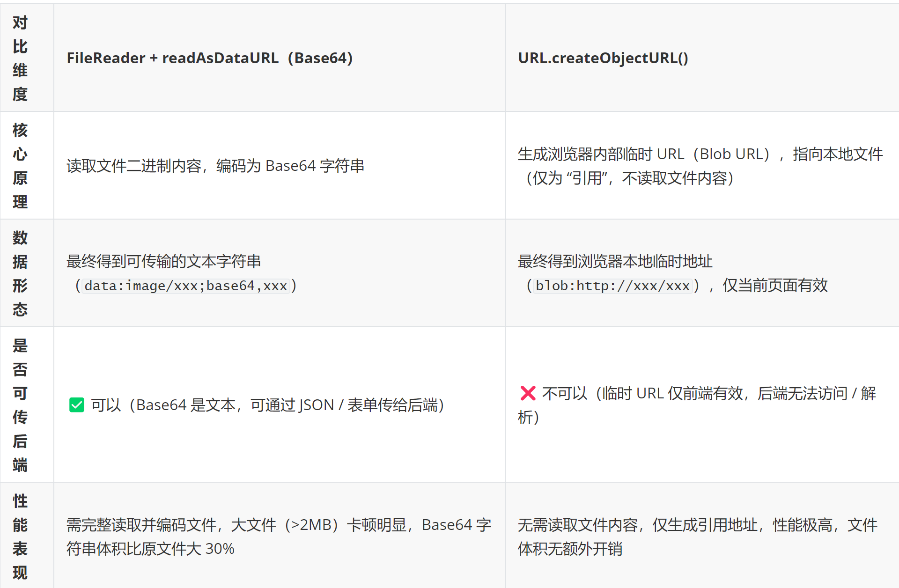Viewport: 899px width, 588px height.
Task: Click the URL.createObjectURL() column header
Action: pos(603,58)
